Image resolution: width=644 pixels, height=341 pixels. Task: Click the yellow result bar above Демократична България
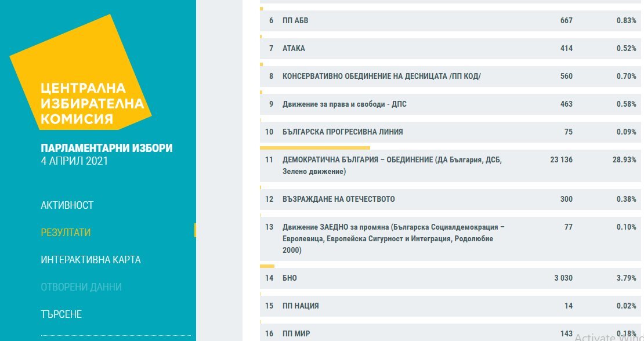point(315,148)
